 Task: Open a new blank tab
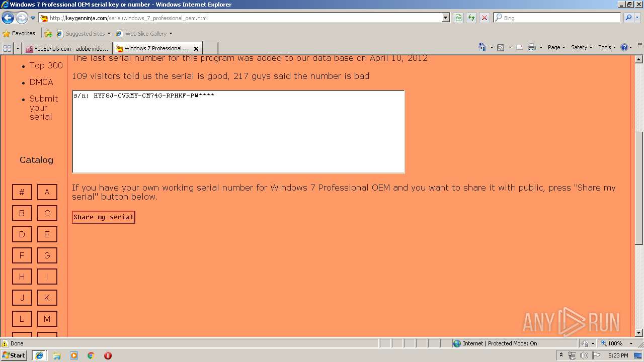210,48
